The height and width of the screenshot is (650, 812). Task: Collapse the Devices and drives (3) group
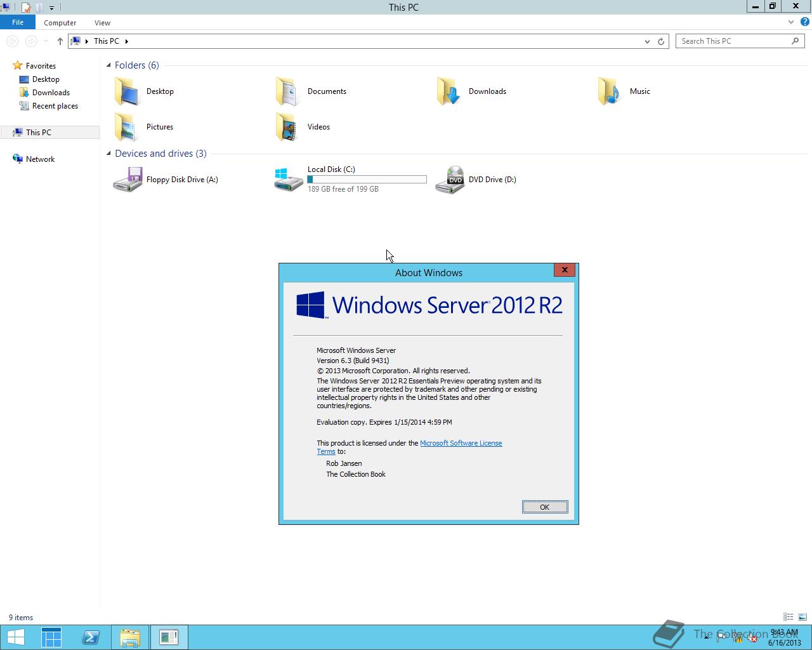coord(108,154)
